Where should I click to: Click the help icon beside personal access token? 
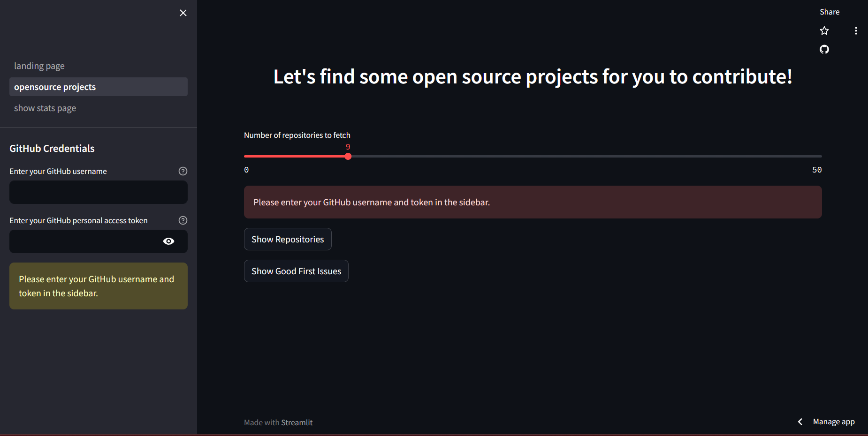(183, 220)
